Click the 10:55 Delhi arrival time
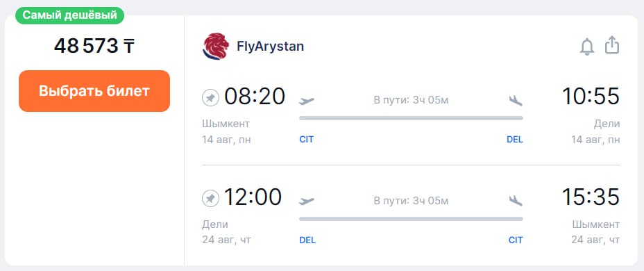The image size is (644, 271). (591, 97)
